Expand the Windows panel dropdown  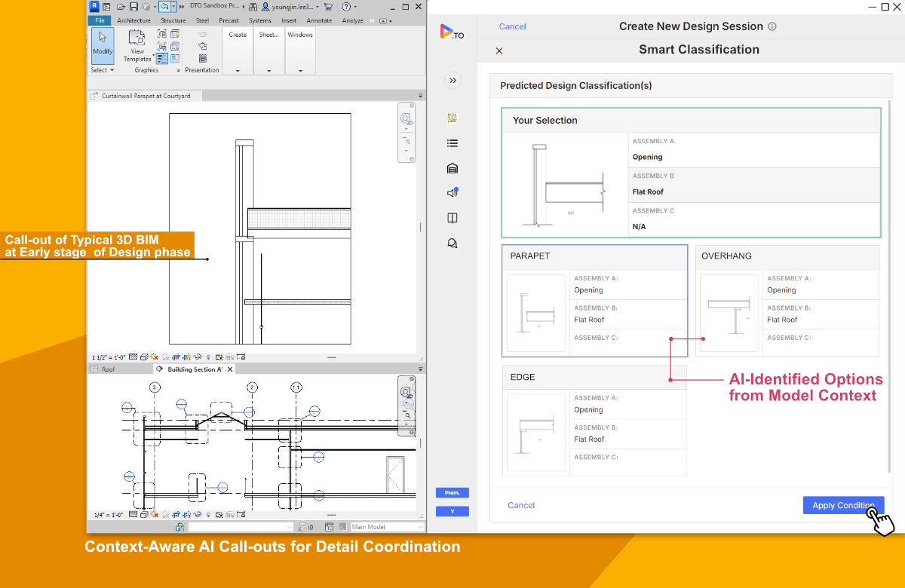click(300, 71)
